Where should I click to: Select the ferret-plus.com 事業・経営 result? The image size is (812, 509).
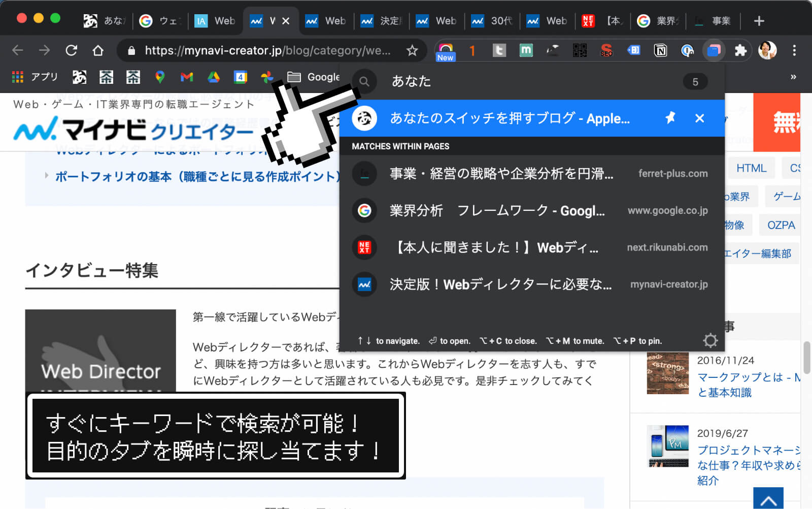(532, 174)
